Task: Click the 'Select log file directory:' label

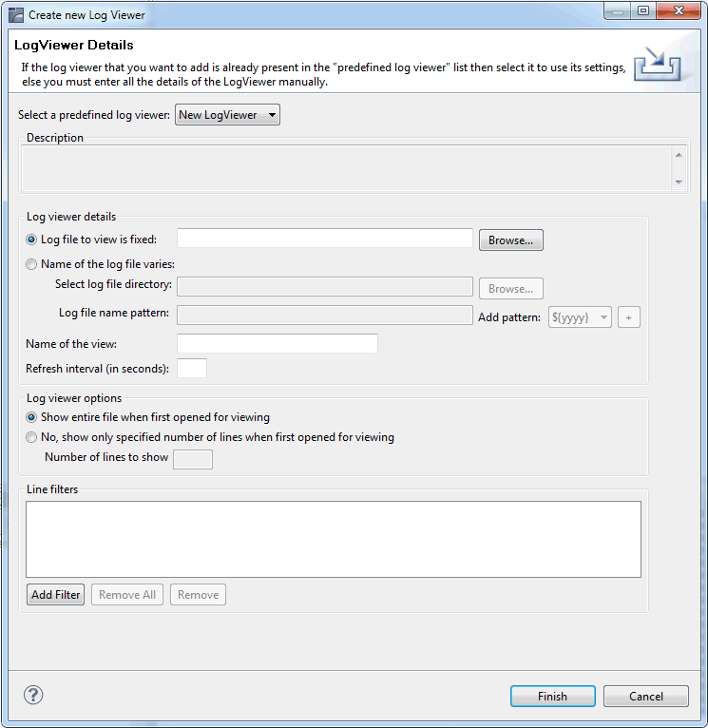Action: click(113, 284)
